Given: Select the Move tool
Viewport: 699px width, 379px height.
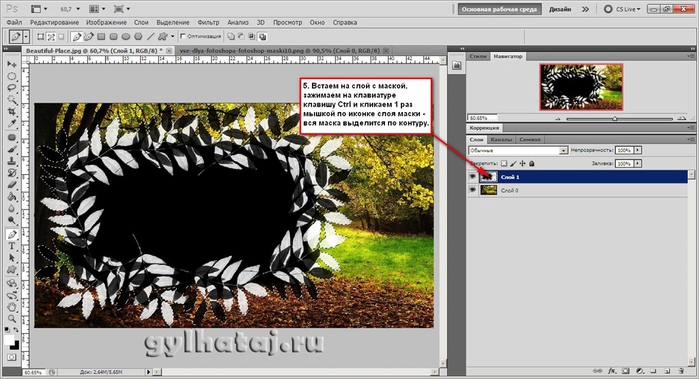Looking at the screenshot, I should click(12, 64).
